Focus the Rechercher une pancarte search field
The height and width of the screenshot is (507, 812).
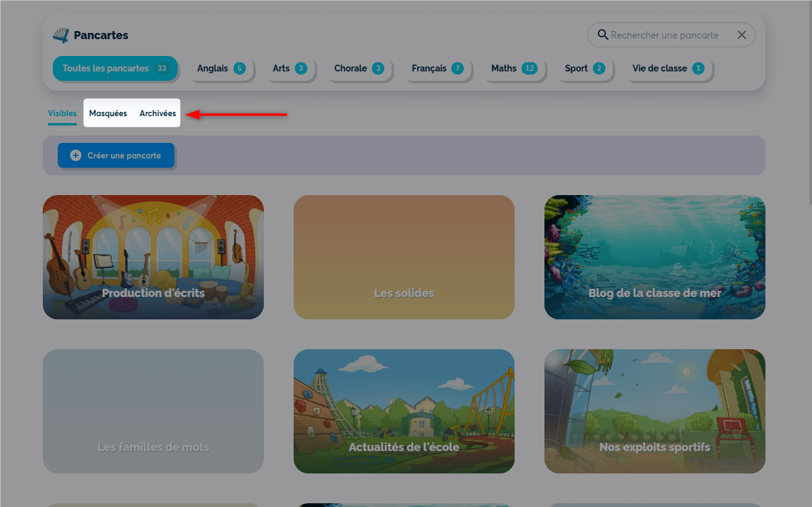(x=671, y=35)
